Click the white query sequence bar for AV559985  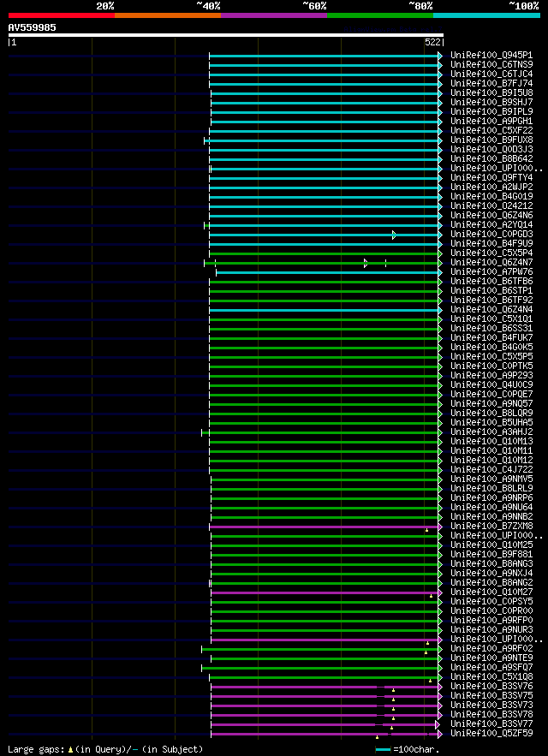(x=226, y=35)
